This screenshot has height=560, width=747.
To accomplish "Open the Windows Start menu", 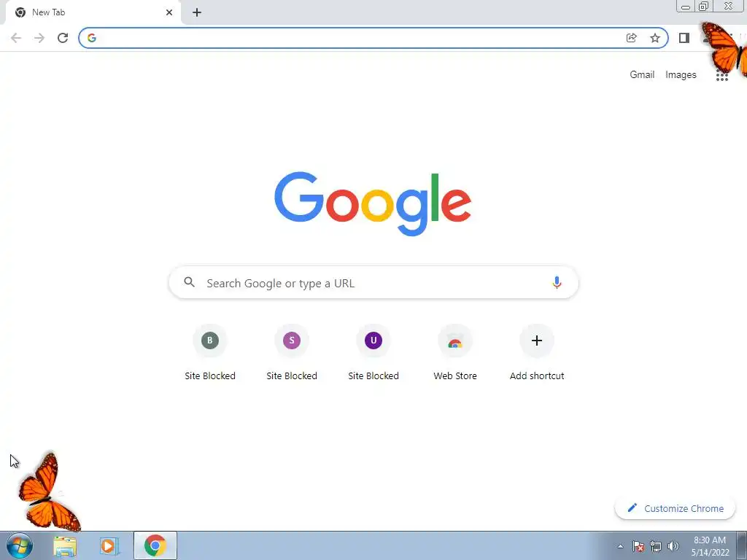I will (x=20, y=545).
